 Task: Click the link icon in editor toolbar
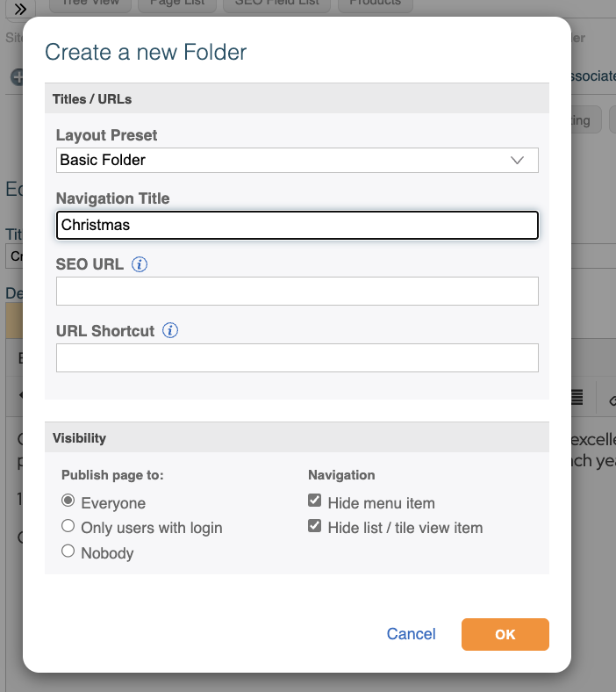[612, 399]
